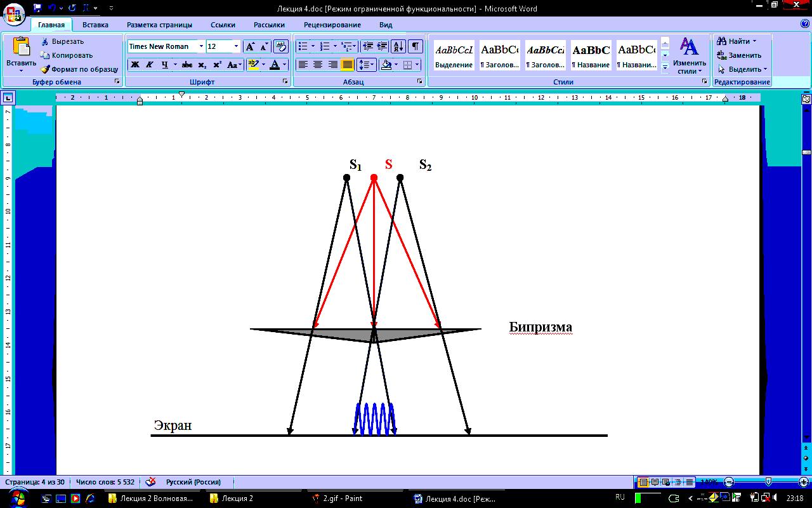Image resolution: width=812 pixels, height=508 pixels.
Task: Toggle superscript formatting
Action: [x=217, y=65]
